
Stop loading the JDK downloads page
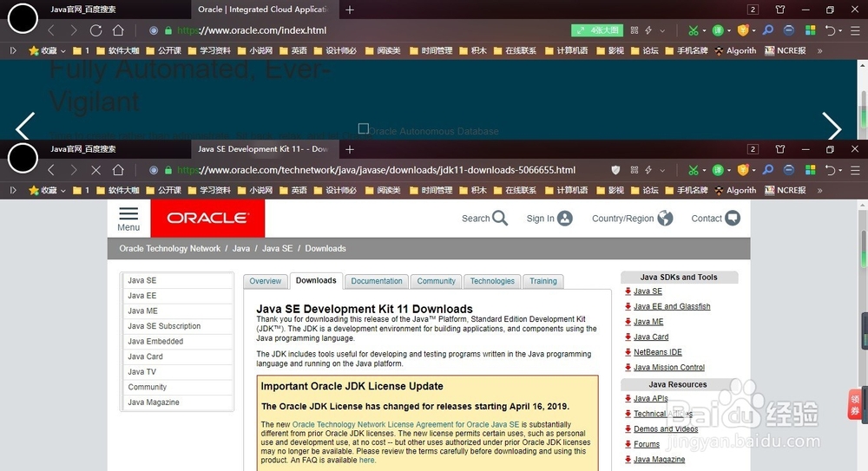pyautogui.click(x=95, y=170)
